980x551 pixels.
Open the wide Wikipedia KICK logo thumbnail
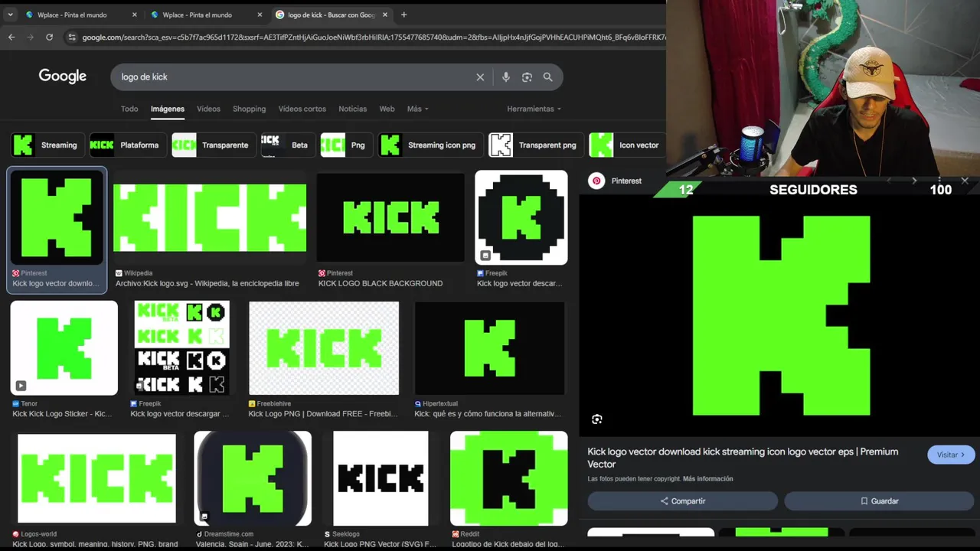coord(210,217)
